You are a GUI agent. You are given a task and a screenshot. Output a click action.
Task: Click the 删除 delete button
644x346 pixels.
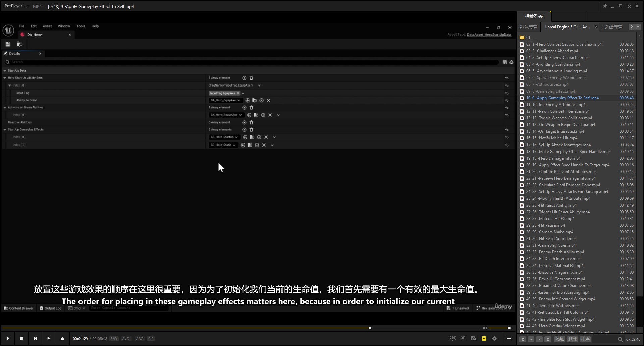(x=572, y=339)
